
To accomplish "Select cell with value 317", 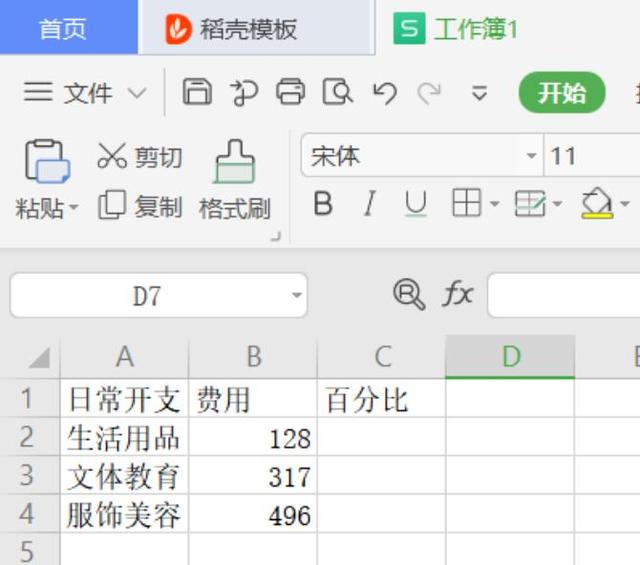I will [253, 476].
